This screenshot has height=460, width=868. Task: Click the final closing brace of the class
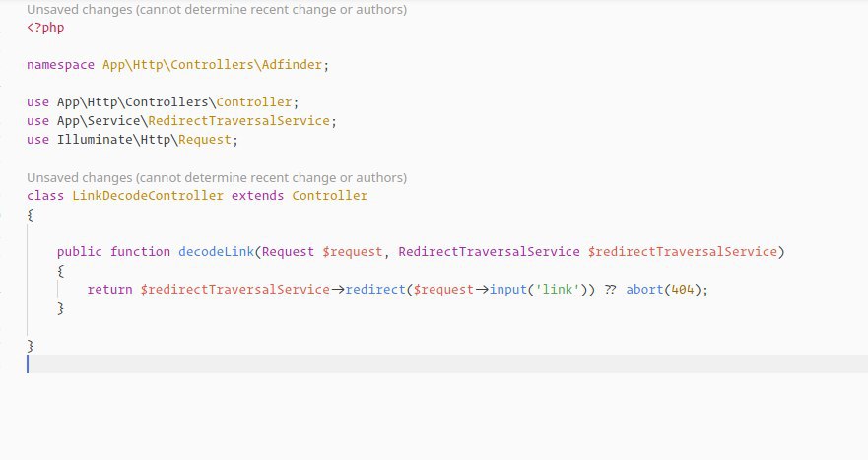click(31, 346)
